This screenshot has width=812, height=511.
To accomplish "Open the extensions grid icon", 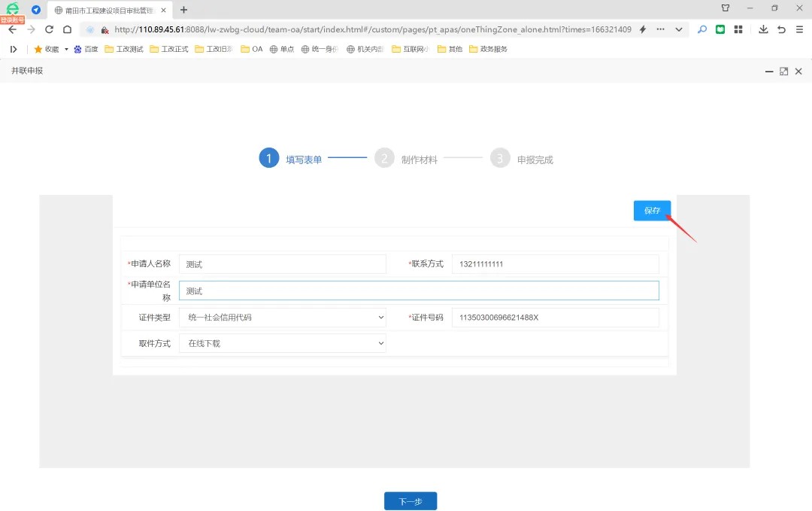I will [738, 29].
